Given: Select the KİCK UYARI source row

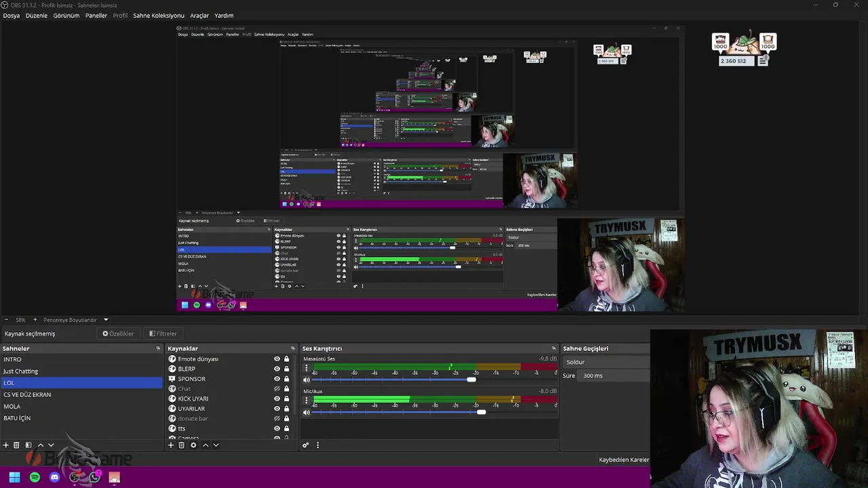Looking at the screenshot, I should point(229,399).
